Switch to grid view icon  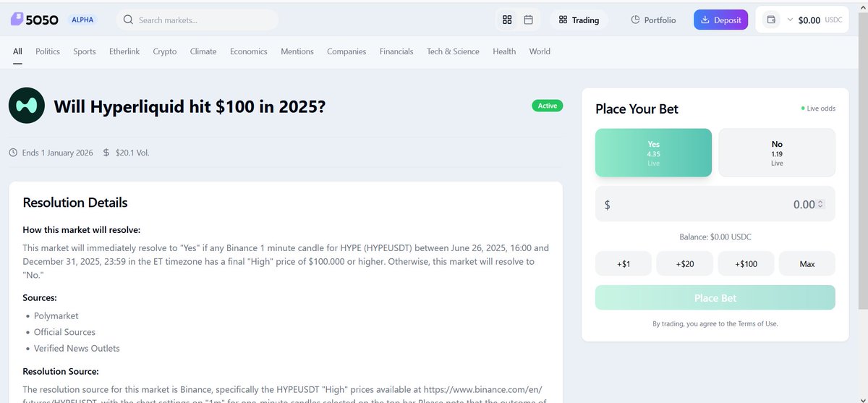pyautogui.click(x=507, y=20)
